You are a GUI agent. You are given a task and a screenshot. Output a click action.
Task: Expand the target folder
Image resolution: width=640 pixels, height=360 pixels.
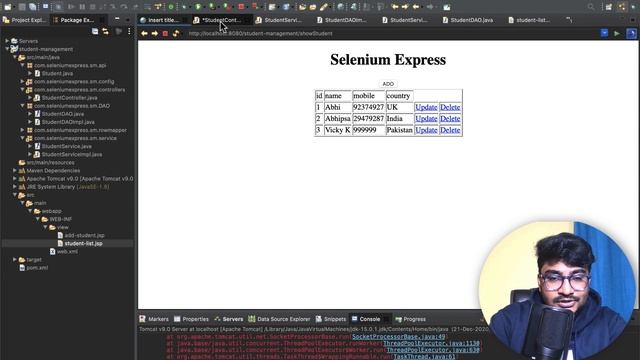pyautogui.click(x=15, y=259)
